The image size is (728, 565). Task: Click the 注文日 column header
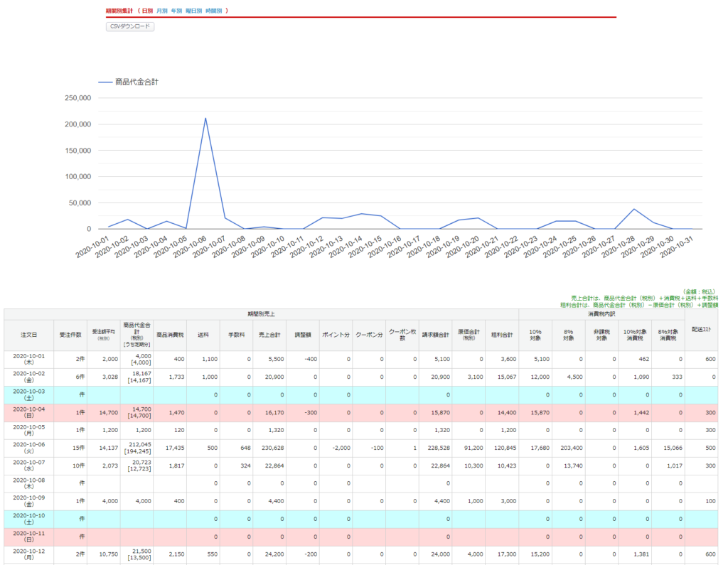[x=28, y=335]
